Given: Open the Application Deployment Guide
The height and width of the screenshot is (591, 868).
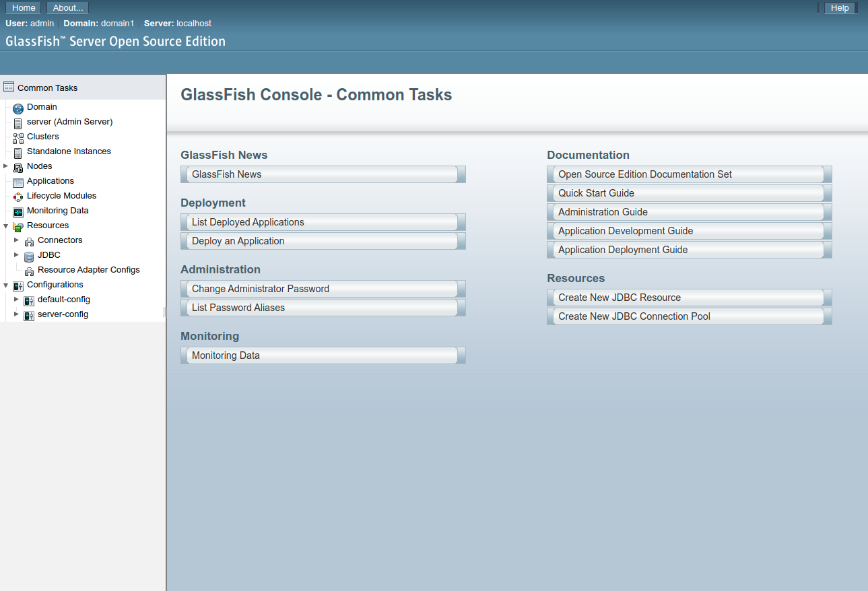Looking at the screenshot, I should pos(690,250).
